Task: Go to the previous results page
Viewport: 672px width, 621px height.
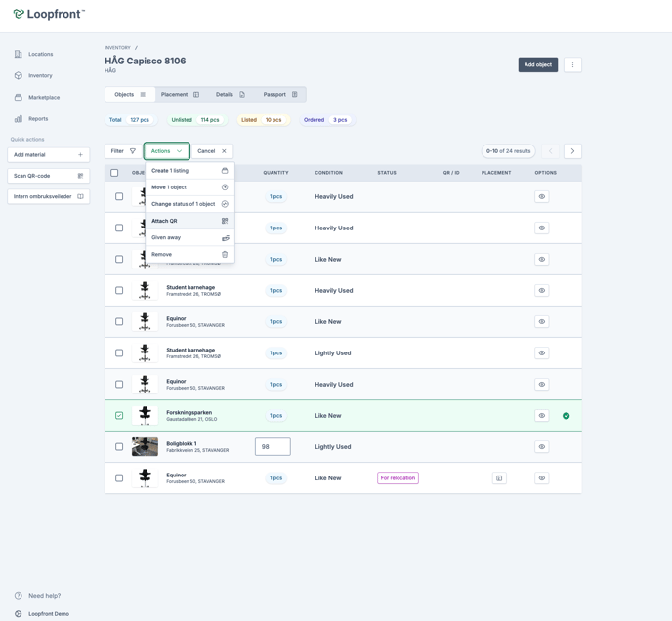Action: 550,151
